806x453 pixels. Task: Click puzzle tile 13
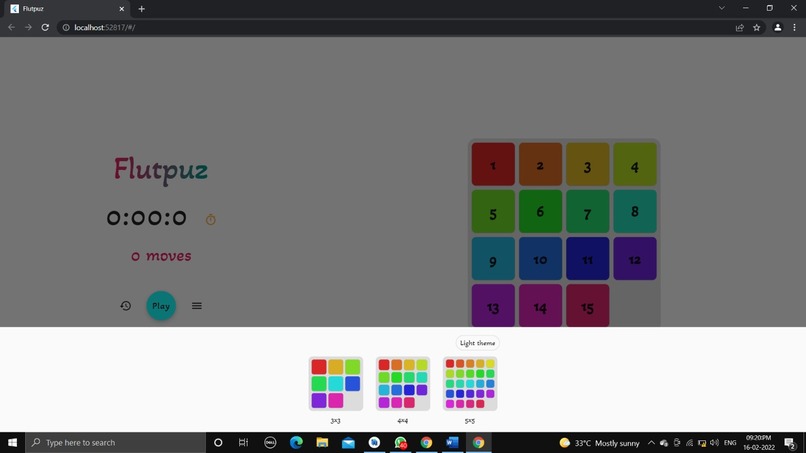pos(493,305)
